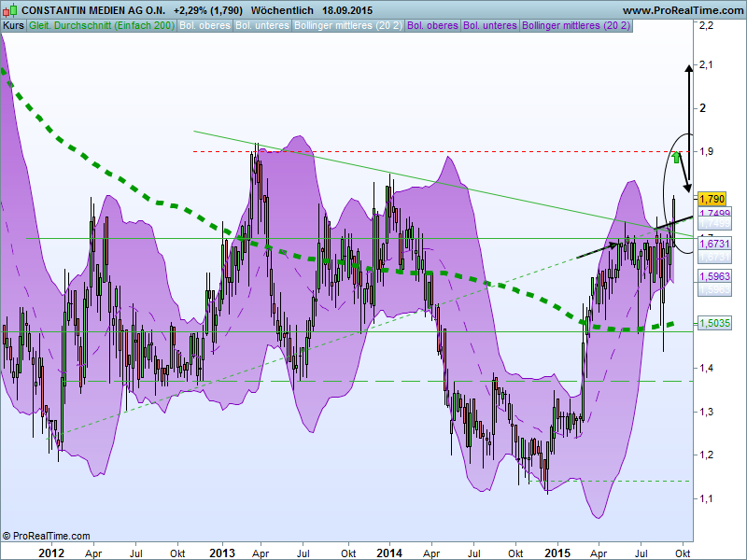Select the green 1,5035 moving average price tag

(x=713, y=323)
